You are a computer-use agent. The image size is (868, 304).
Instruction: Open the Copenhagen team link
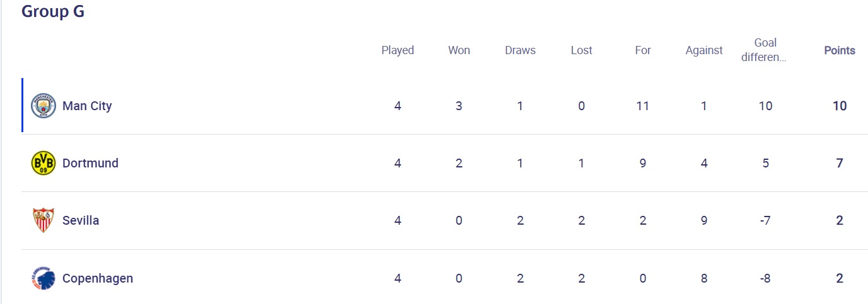98,278
